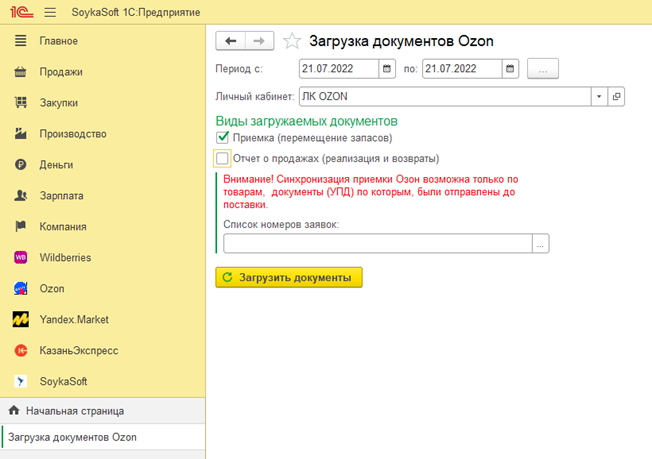Click the SoykaSoft logo icon
This screenshot has width=652, height=459.
20,381
